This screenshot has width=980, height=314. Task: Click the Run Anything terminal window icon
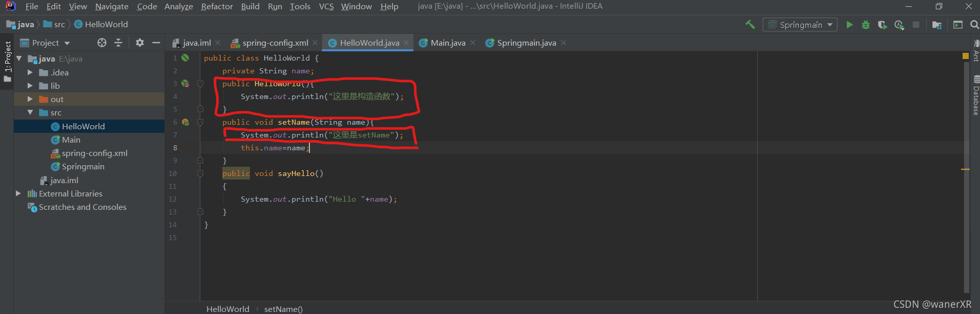coord(957,25)
